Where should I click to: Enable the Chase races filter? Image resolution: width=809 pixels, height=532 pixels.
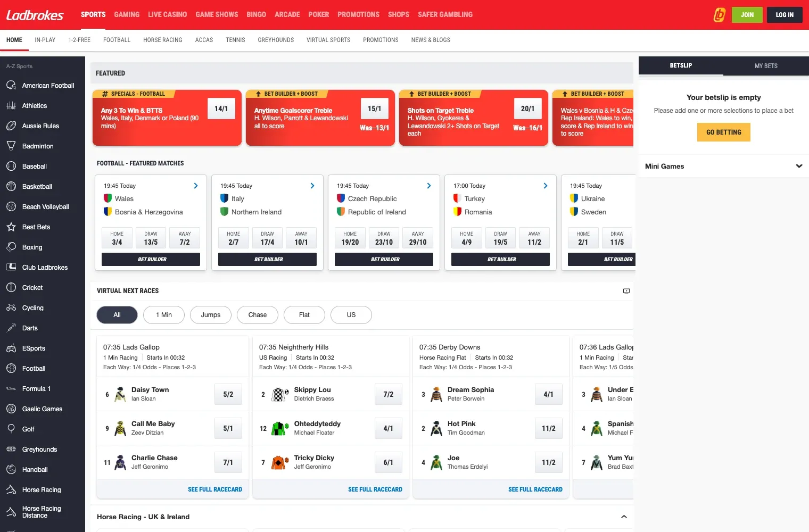pos(257,314)
